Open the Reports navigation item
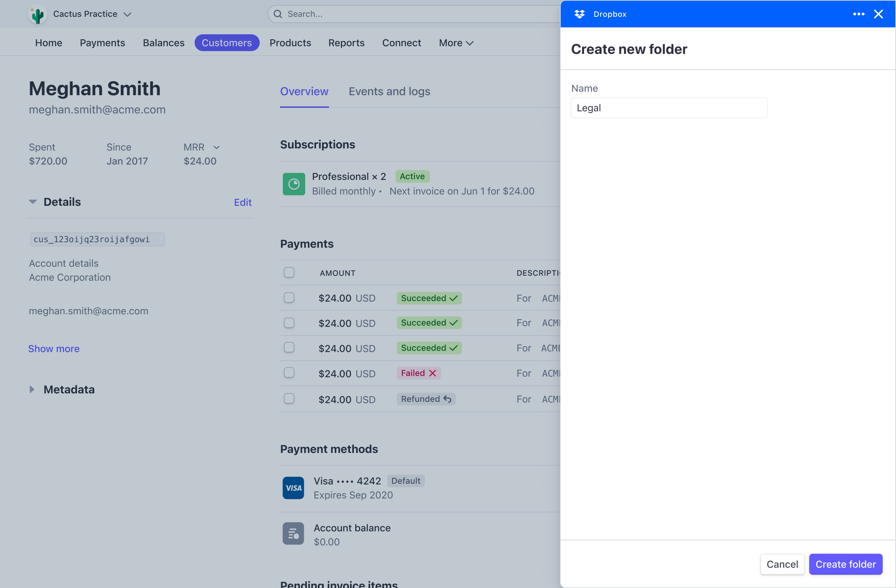The image size is (896, 588). [346, 43]
